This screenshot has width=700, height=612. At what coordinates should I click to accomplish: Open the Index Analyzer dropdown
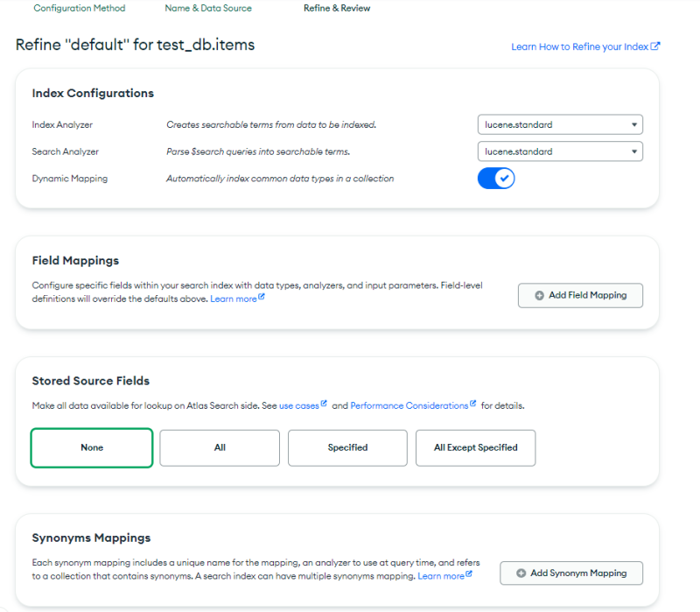560,125
